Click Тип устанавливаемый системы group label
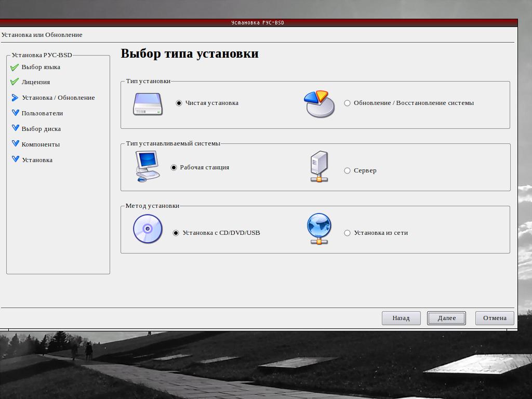This screenshot has width=532, height=399. coord(173,143)
